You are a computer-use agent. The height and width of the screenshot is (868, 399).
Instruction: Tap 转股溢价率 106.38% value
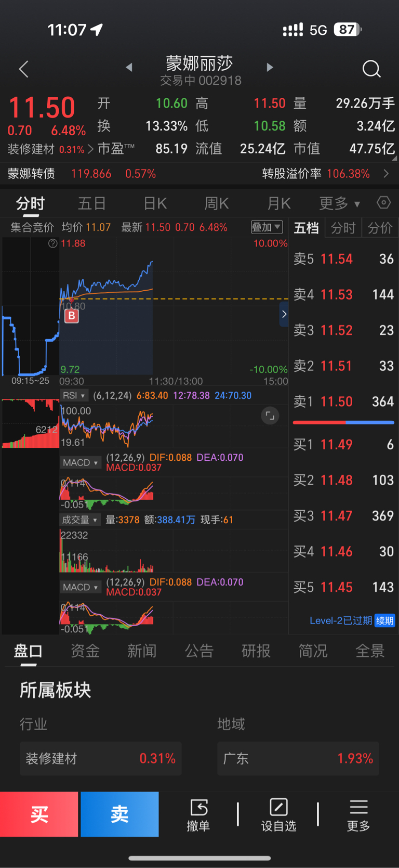348,174
